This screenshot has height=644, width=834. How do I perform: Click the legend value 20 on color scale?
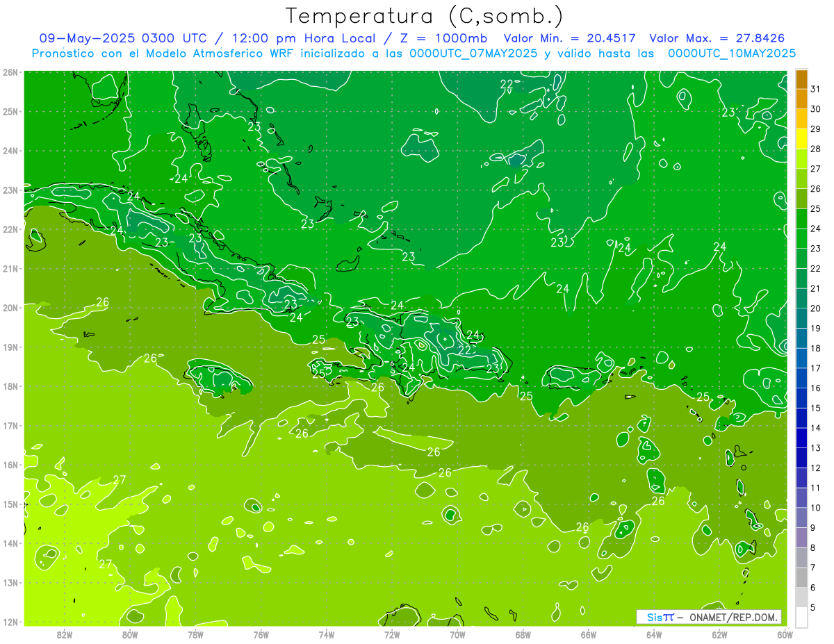816,308
